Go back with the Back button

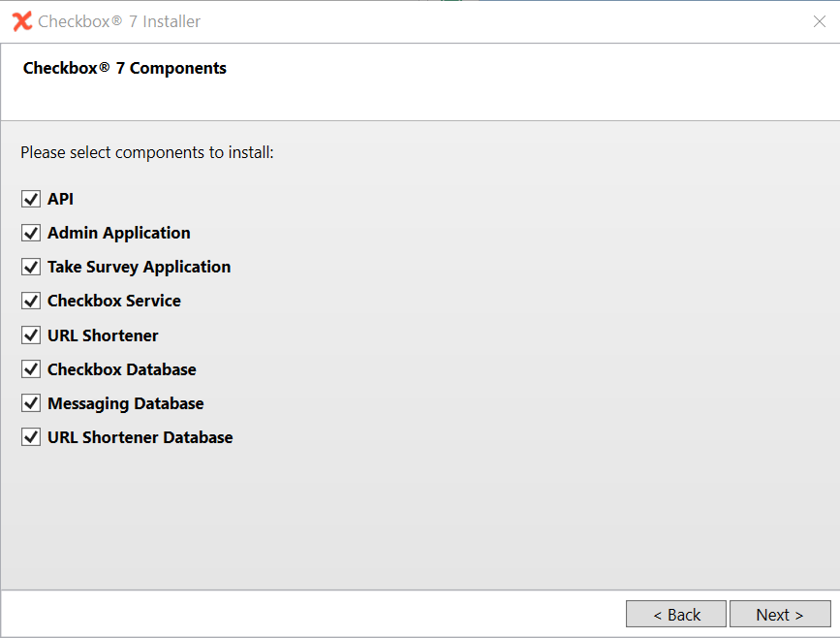point(675,614)
